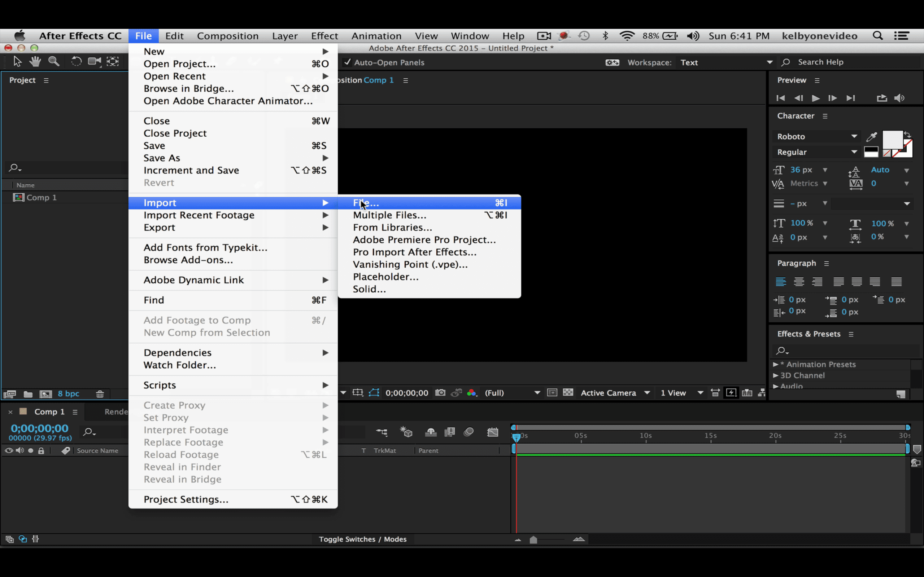Open the Workspace dropdown showing Text
Screen dimensions: 924x577
725,62
